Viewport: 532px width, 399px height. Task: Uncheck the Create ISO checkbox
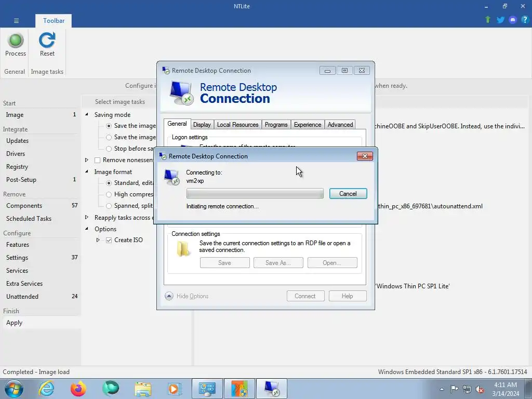coord(109,240)
